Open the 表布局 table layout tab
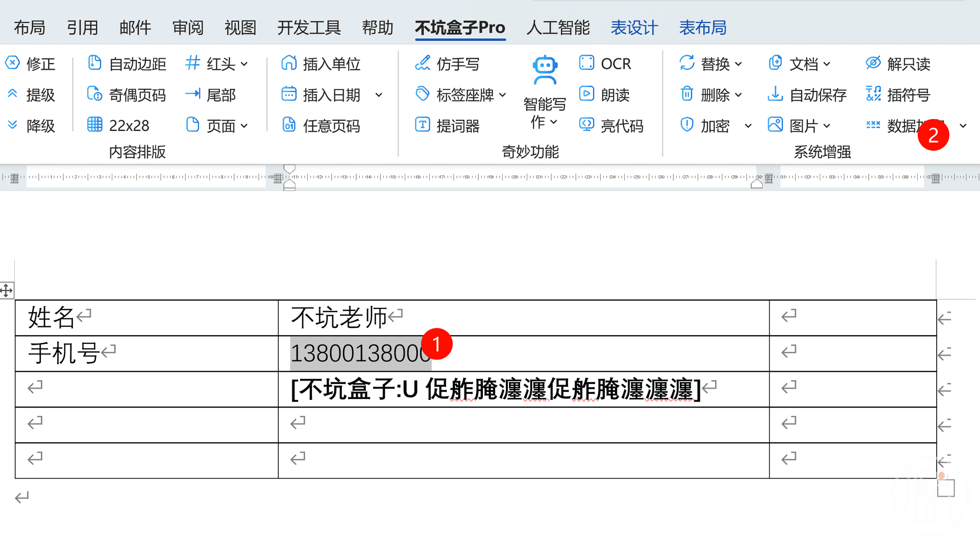980x545 pixels. click(x=703, y=28)
